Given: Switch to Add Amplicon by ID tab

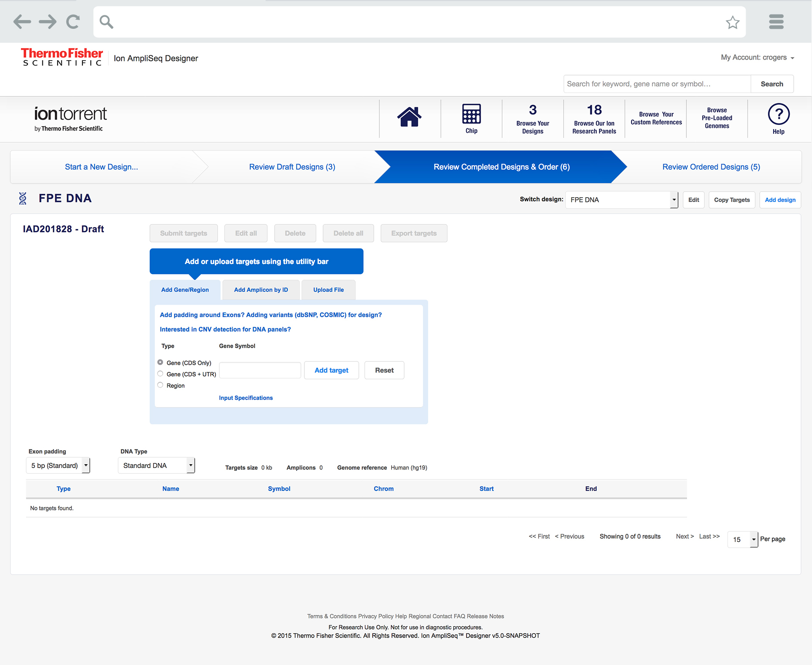Looking at the screenshot, I should [x=261, y=290].
